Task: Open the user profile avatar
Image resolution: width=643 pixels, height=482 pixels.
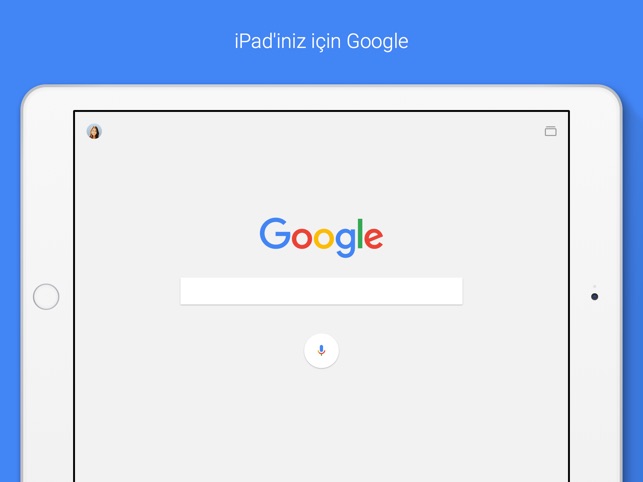Action: coord(94,131)
